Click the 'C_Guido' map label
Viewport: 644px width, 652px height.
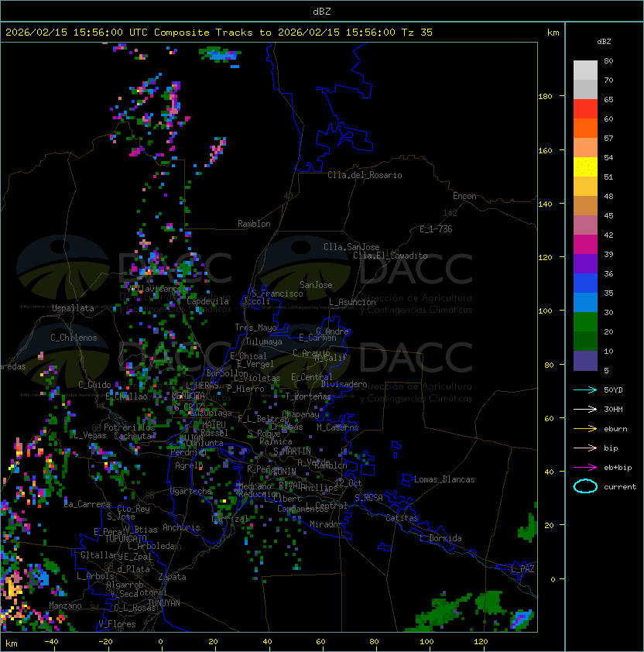click(94, 385)
